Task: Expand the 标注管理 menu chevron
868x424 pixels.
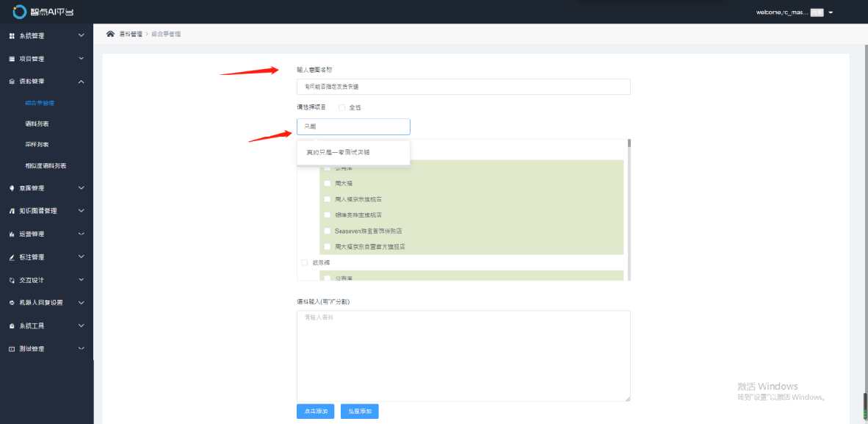Action: coord(82,256)
